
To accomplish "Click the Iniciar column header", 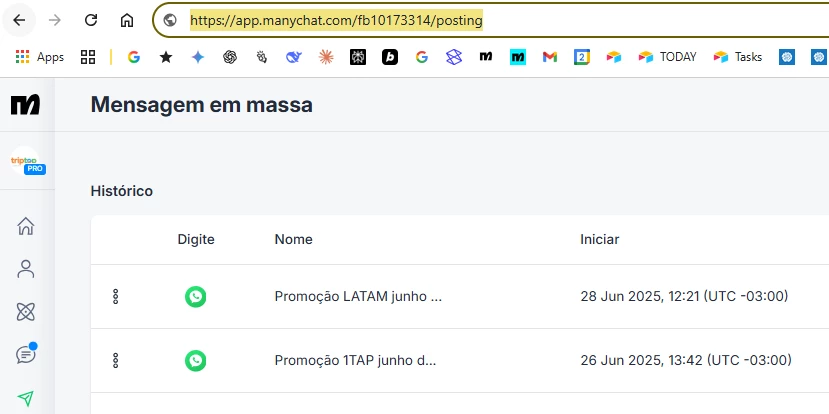I will [600, 240].
